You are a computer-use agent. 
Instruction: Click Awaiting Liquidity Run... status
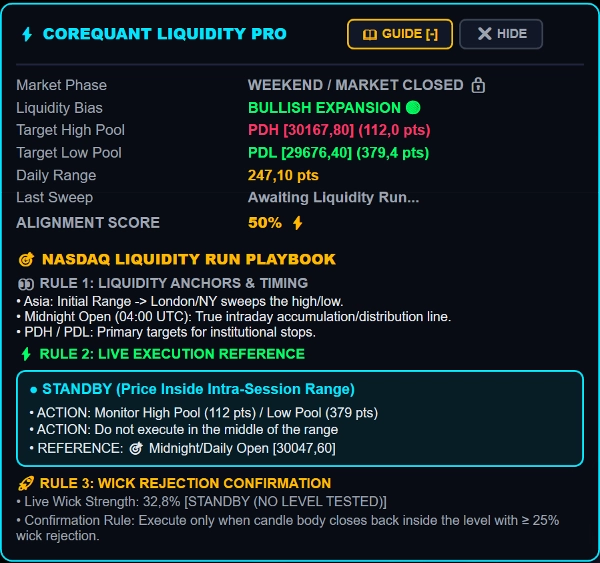334,197
